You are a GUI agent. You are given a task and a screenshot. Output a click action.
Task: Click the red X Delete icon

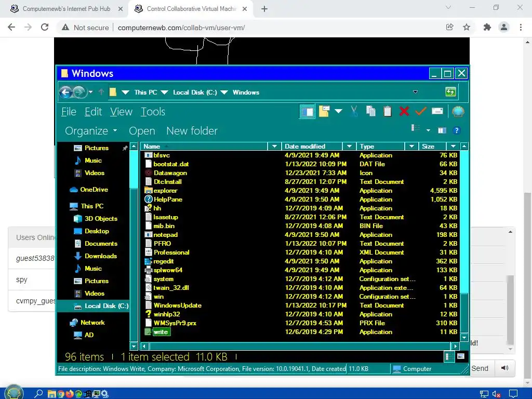point(404,111)
